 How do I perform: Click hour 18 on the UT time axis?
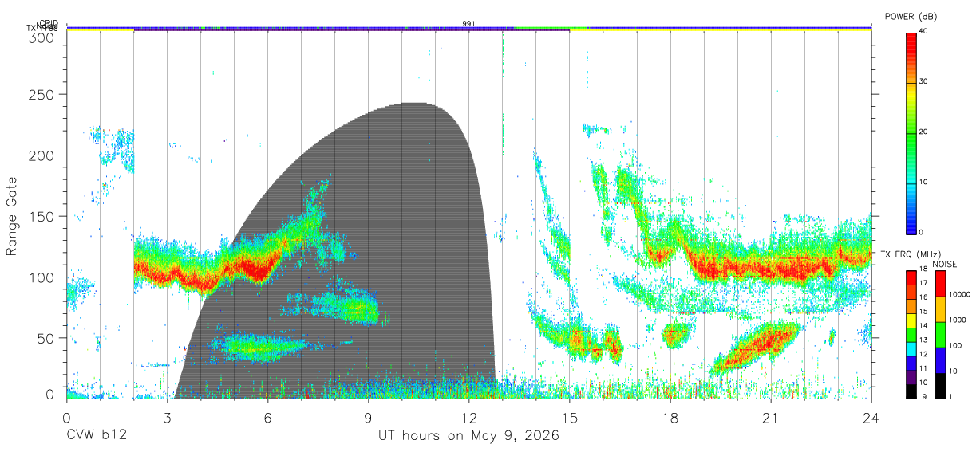point(670,418)
